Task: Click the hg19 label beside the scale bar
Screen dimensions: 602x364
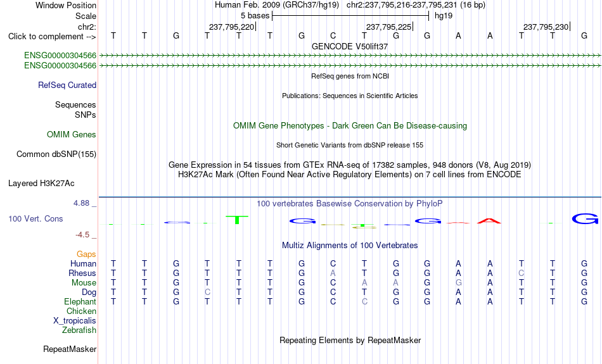Action: click(444, 16)
